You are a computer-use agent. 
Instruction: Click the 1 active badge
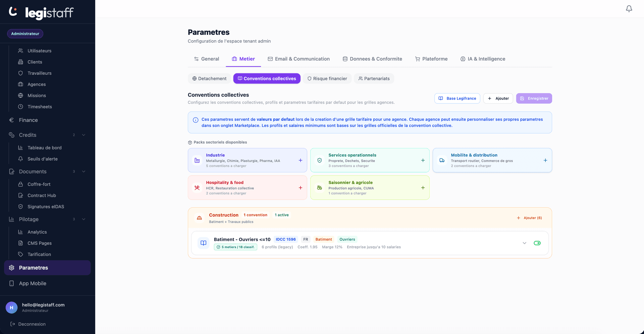[x=282, y=215]
